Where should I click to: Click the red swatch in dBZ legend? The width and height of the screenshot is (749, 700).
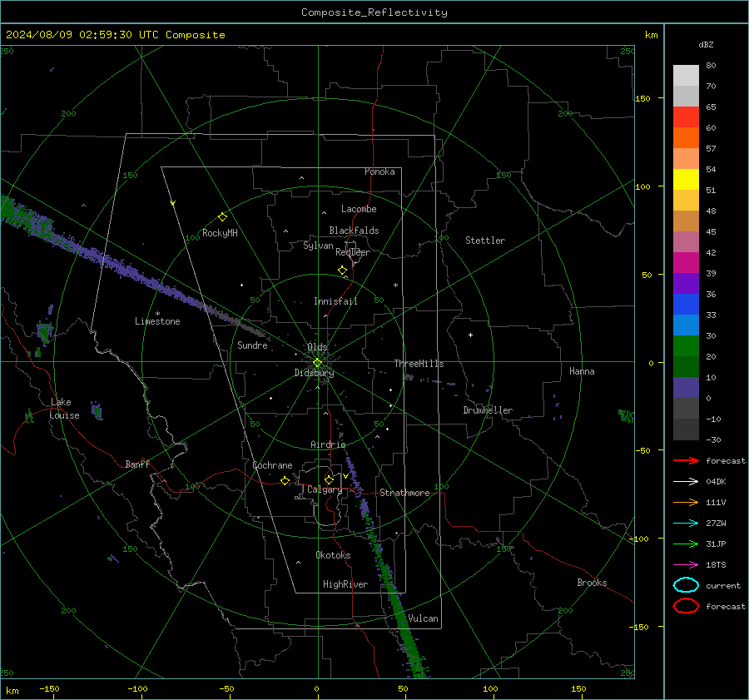click(686, 117)
